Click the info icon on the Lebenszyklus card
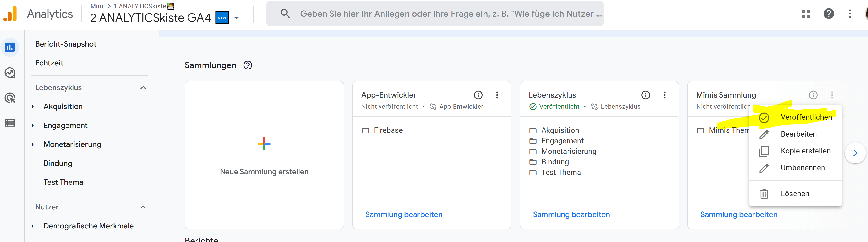The height and width of the screenshot is (242, 868). [646, 95]
